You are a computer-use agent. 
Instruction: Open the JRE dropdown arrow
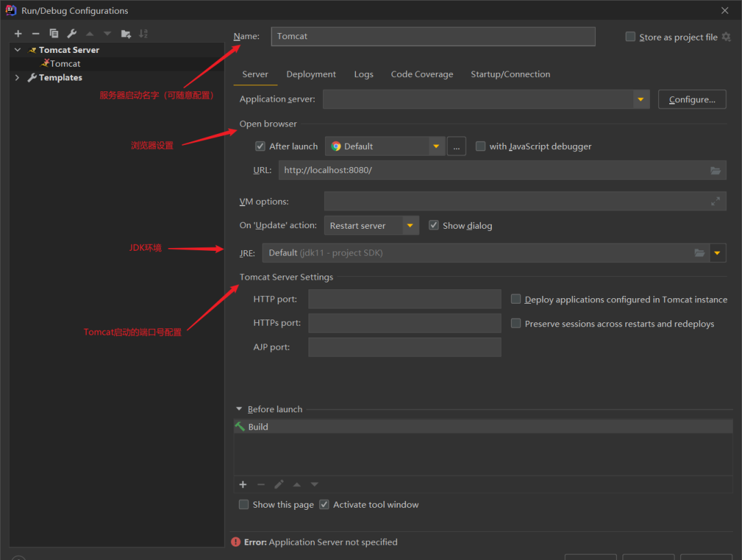[x=717, y=254]
